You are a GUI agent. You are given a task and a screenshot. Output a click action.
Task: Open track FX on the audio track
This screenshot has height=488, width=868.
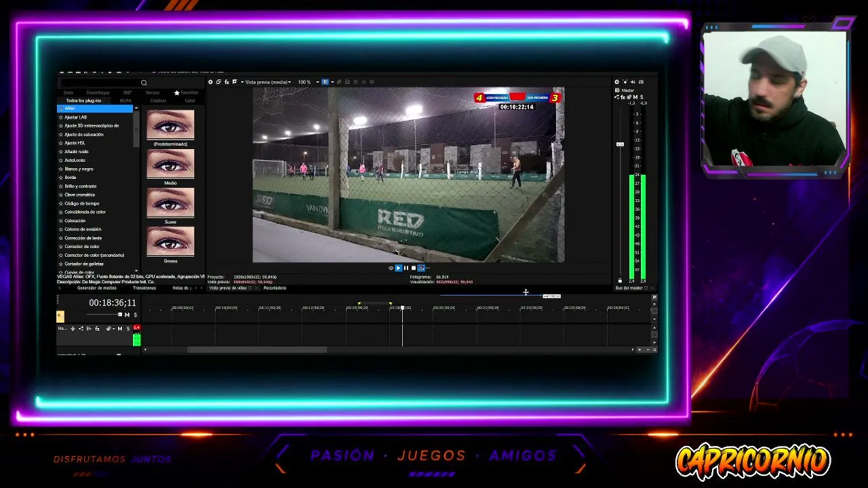(x=97, y=329)
